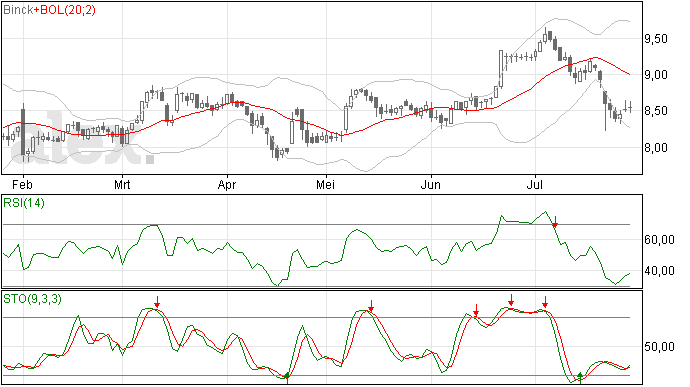690x387 pixels.
Task: Click the STO green buy arrow in July
Action: click(x=580, y=378)
